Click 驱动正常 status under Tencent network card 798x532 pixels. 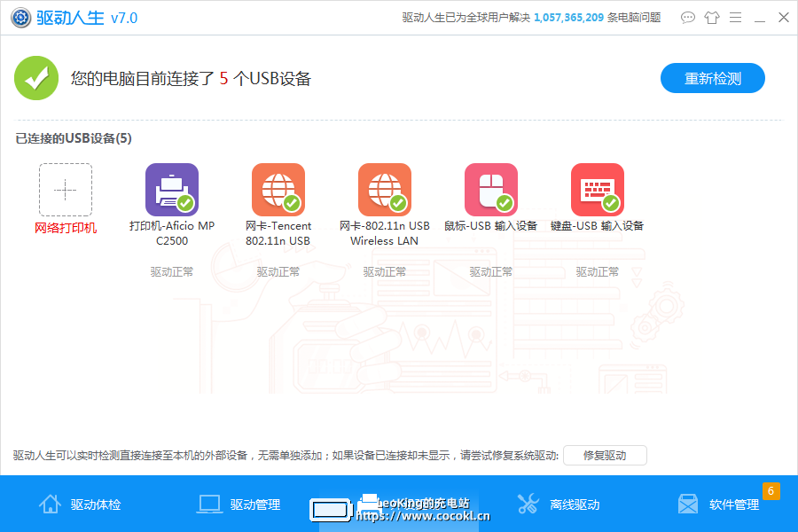click(x=278, y=272)
